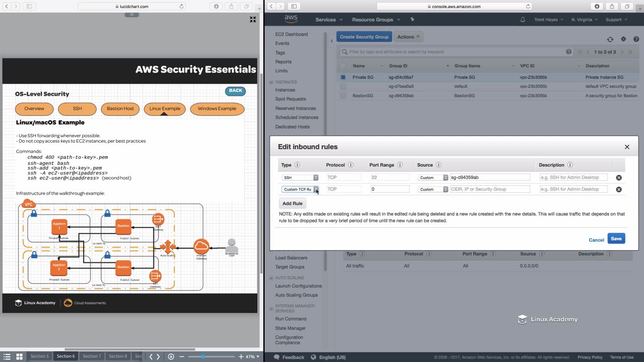The width and height of the screenshot is (644, 362).
Task: Click the Port Range field containing 0
Action: click(389, 190)
